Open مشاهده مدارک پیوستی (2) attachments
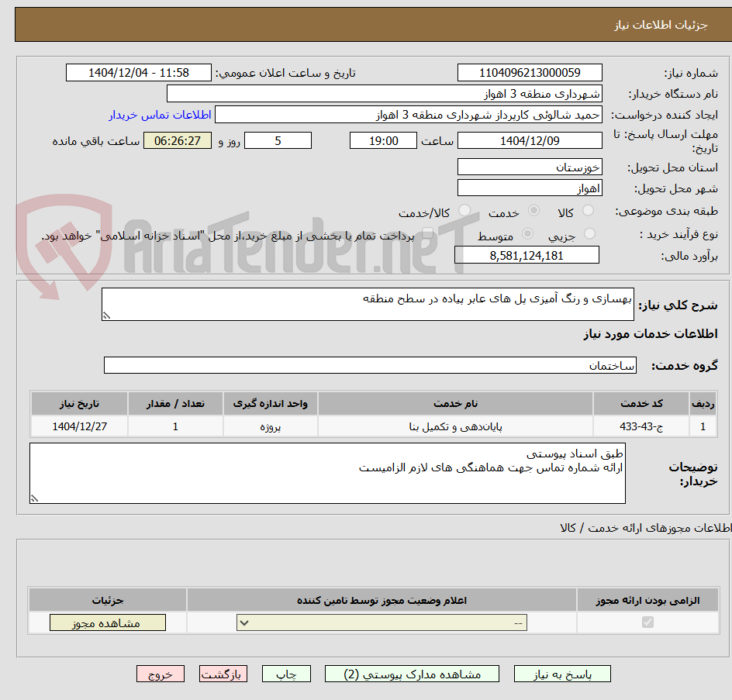732x700 pixels. (x=412, y=674)
